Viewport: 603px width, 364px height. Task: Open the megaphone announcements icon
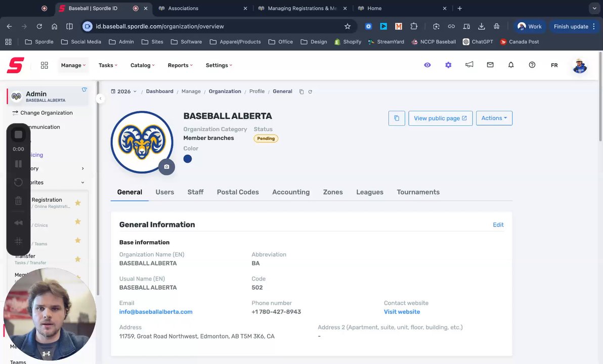pyautogui.click(x=469, y=65)
